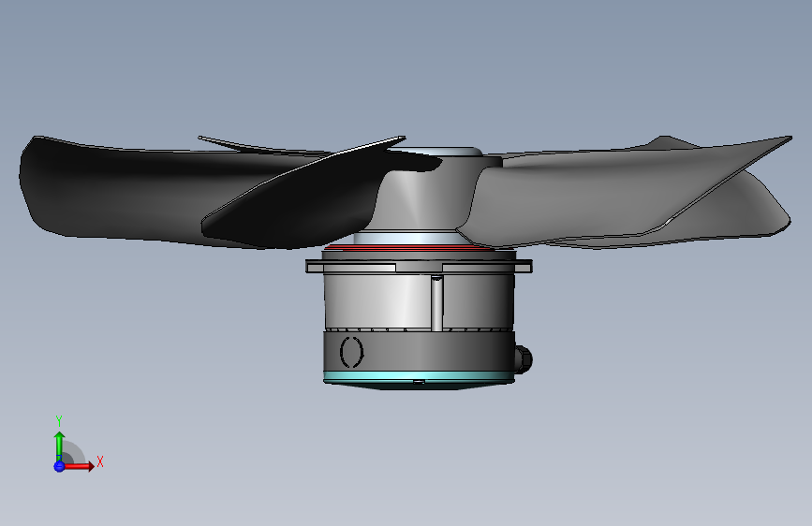Screen dimensions: 812x526
Task: Select the oval marking on the dark lower housing
Action: pyautogui.click(x=351, y=352)
